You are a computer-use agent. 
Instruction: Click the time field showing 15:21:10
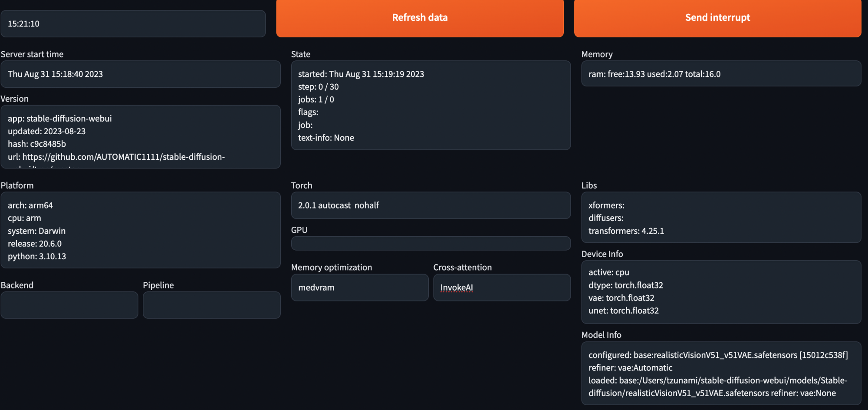tap(133, 24)
